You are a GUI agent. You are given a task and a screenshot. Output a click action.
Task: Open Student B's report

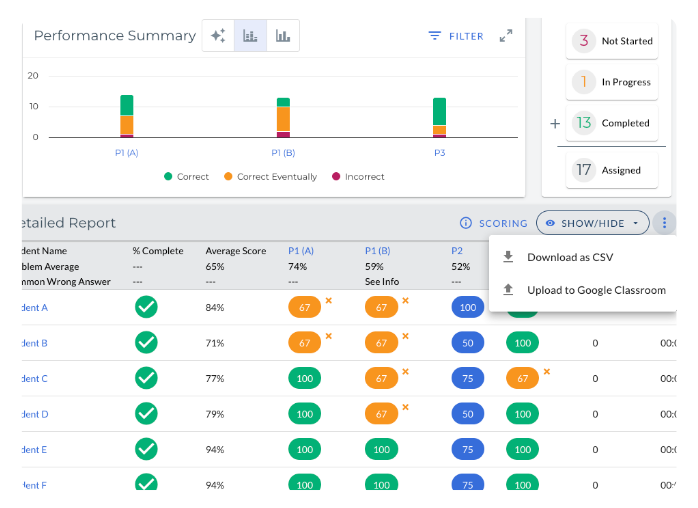click(x=34, y=343)
